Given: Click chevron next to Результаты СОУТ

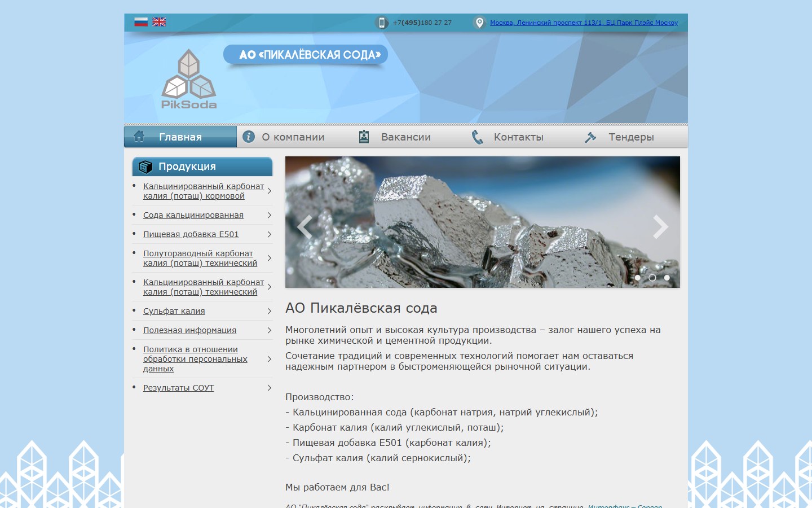Looking at the screenshot, I should (270, 388).
